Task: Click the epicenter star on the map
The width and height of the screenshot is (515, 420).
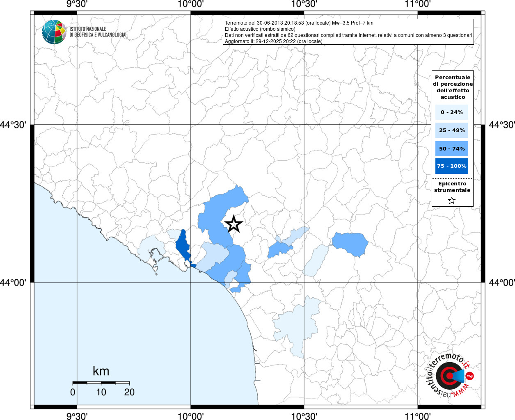Action: coord(234,224)
